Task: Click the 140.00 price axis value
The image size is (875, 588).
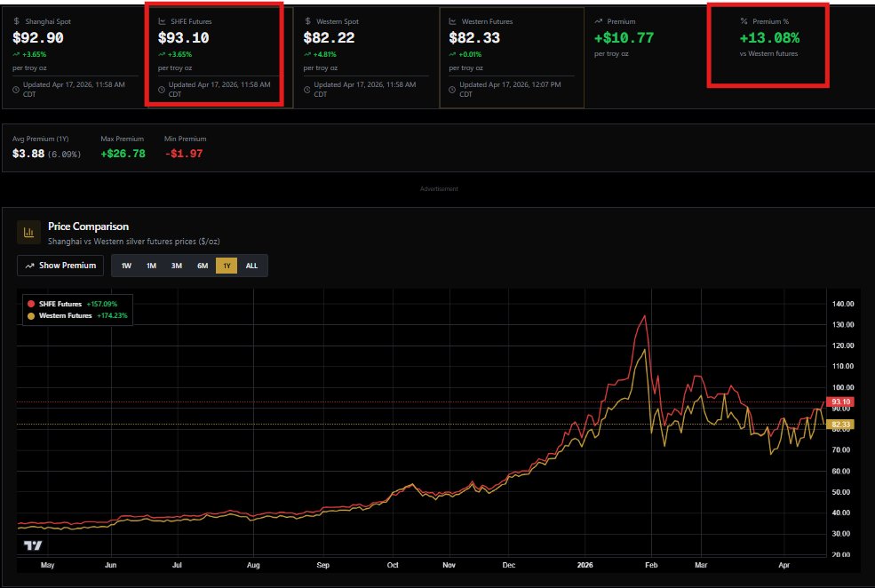Action: click(x=843, y=304)
